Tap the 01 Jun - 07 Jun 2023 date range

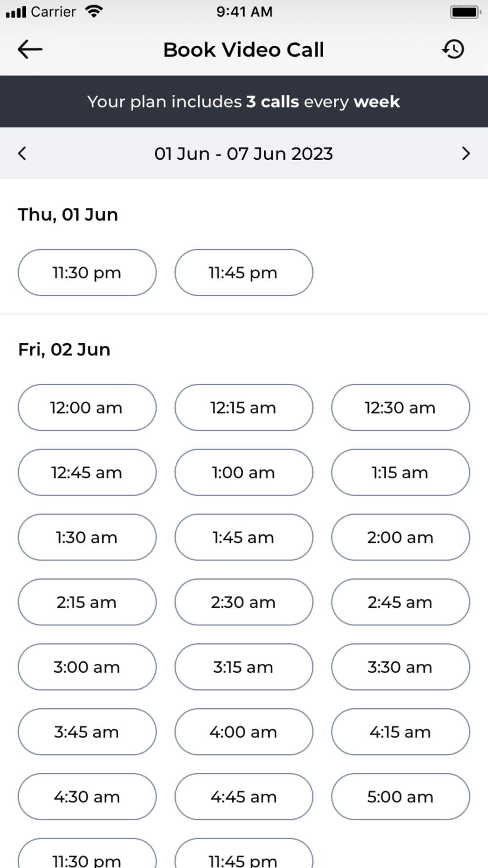click(x=244, y=154)
